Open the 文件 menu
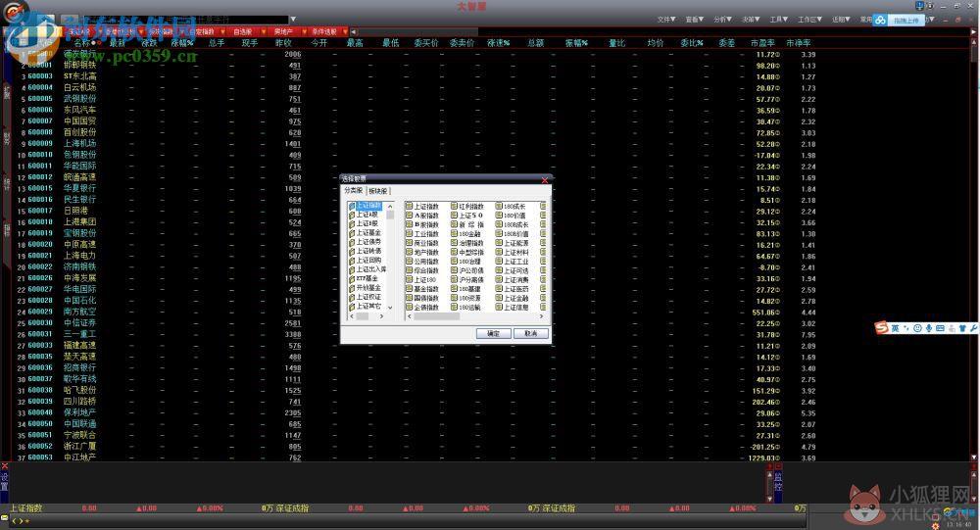 tap(666, 20)
